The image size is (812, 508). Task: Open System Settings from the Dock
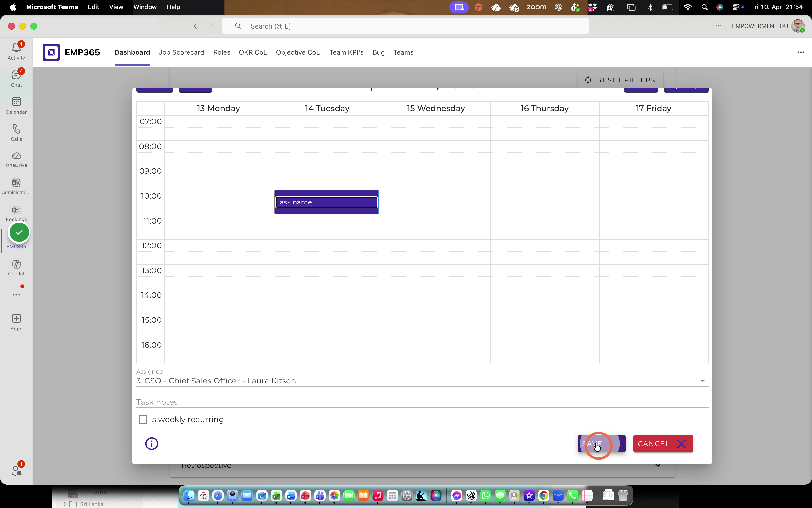tap(407, 496)
